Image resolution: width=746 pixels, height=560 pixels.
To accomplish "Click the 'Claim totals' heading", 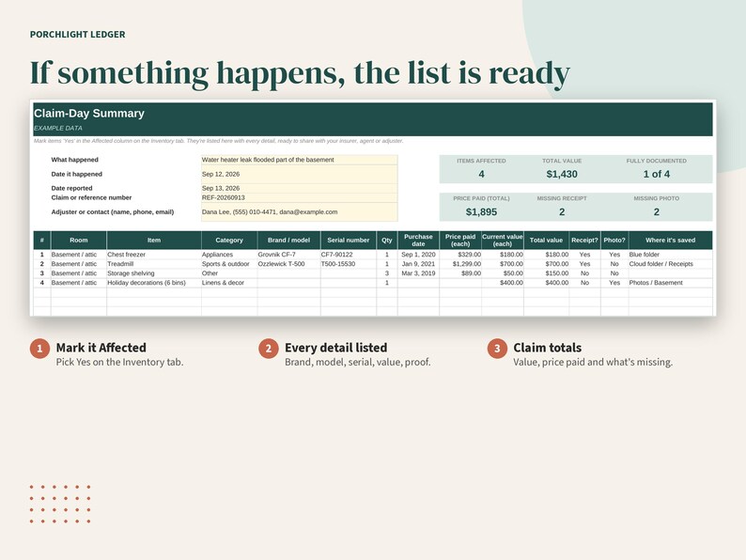I will [x=547, y=348].
